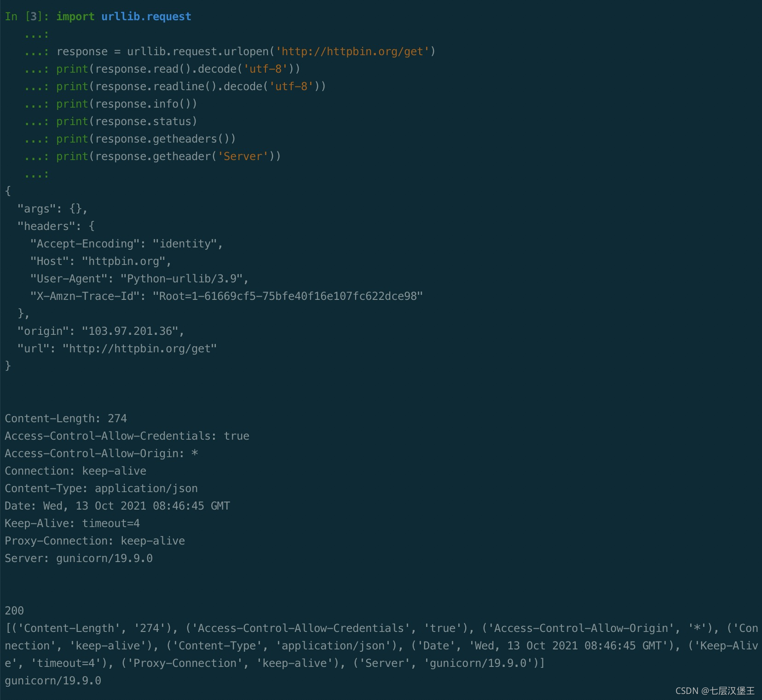Screen dimensions: 762x700
Task: Click the 'Content-Length: 274' header line
Action: click(66, 419)
